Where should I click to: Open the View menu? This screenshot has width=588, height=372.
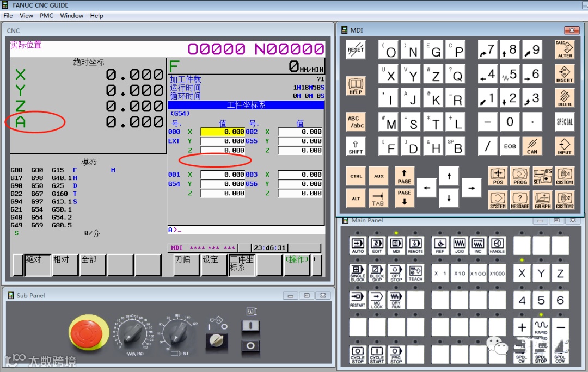[26, 15]
